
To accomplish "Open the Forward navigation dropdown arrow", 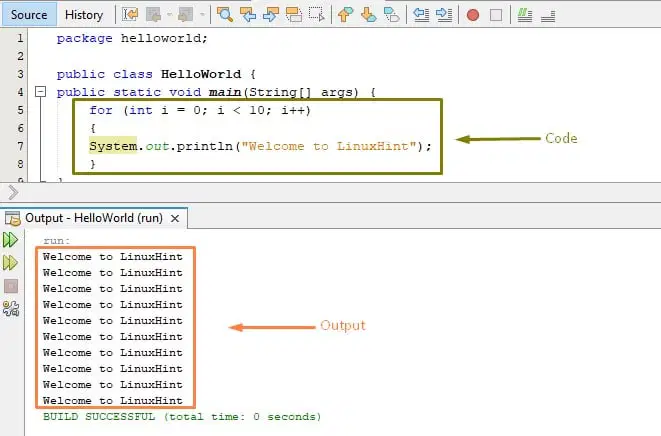I will coord(202,15).
